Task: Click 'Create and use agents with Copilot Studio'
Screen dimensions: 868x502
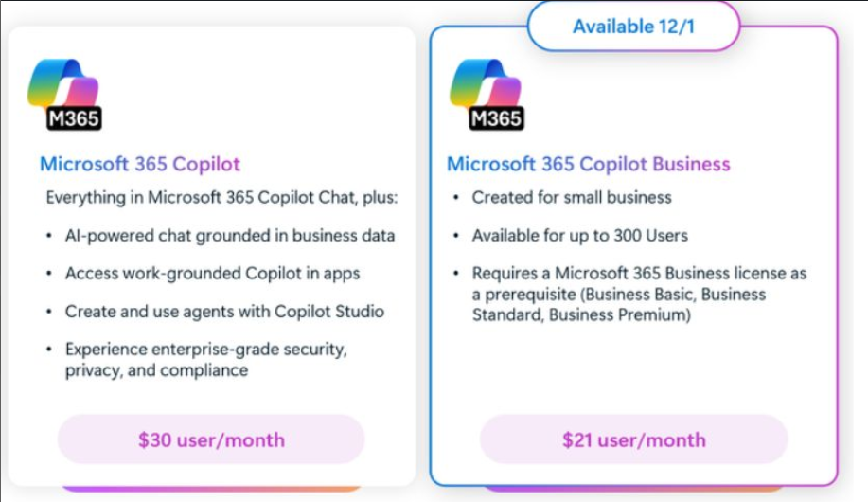Action: pyautogui.click(x=224, y=311)
